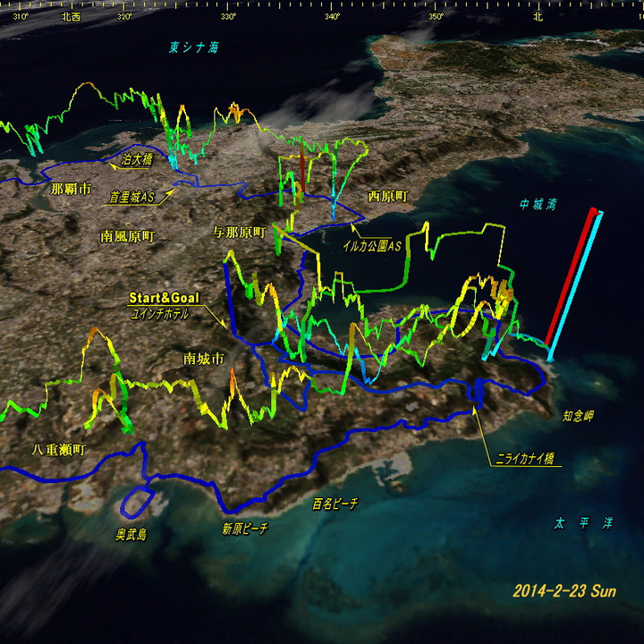
Task: Select the 知念岬 cape label
Action: coord(578,416)
